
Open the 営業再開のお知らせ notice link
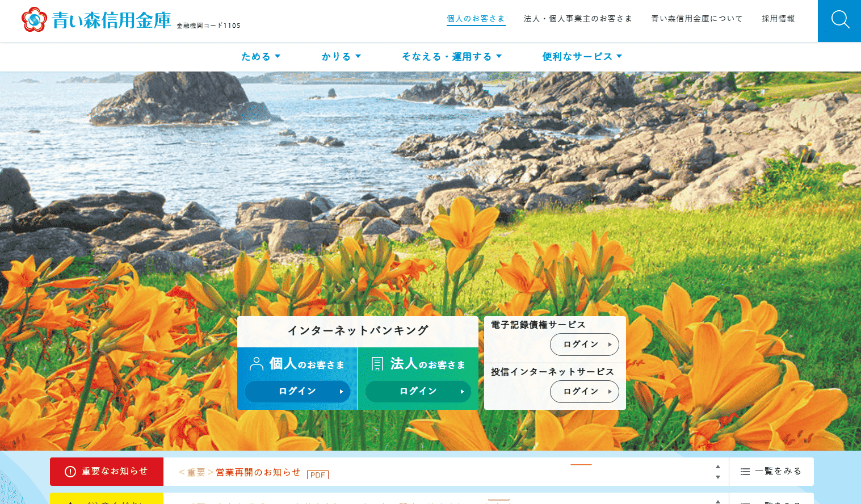(258, 472)
